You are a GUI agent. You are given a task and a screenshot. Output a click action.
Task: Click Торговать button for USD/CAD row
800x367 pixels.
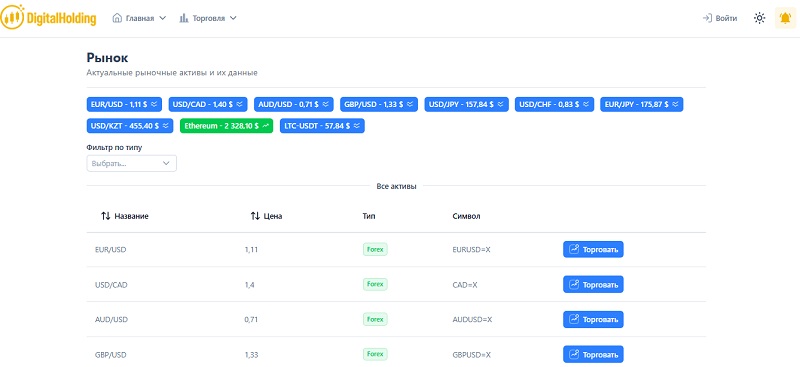(593, 284)
